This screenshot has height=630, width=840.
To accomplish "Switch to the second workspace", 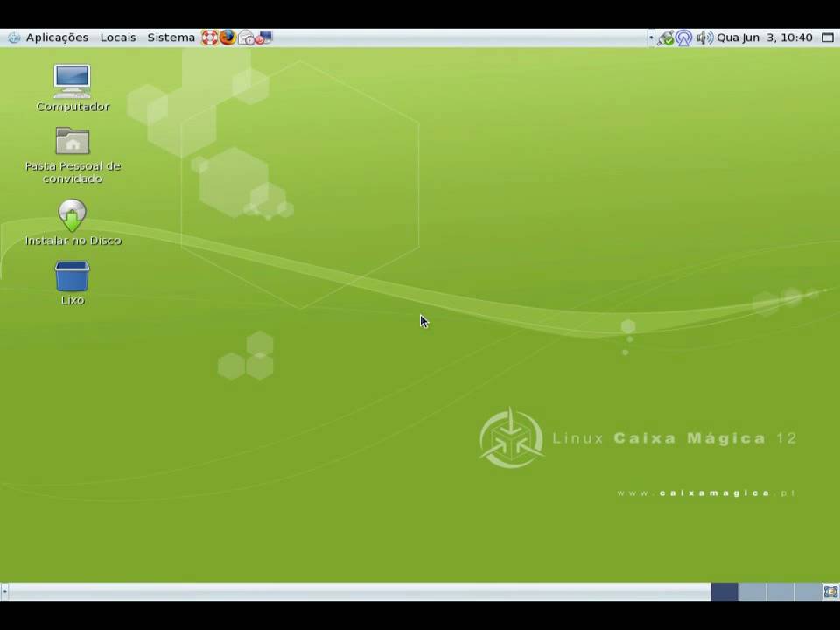I will 752,592.
